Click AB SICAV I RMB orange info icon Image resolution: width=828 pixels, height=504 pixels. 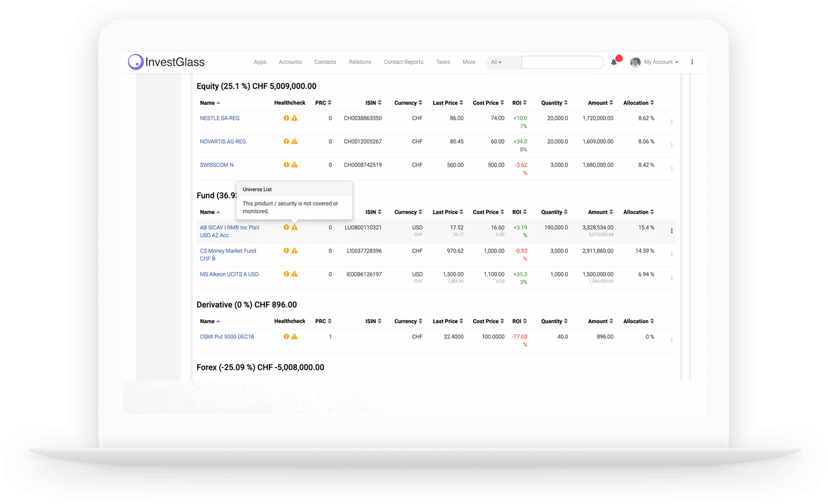[x=286, y=227]
